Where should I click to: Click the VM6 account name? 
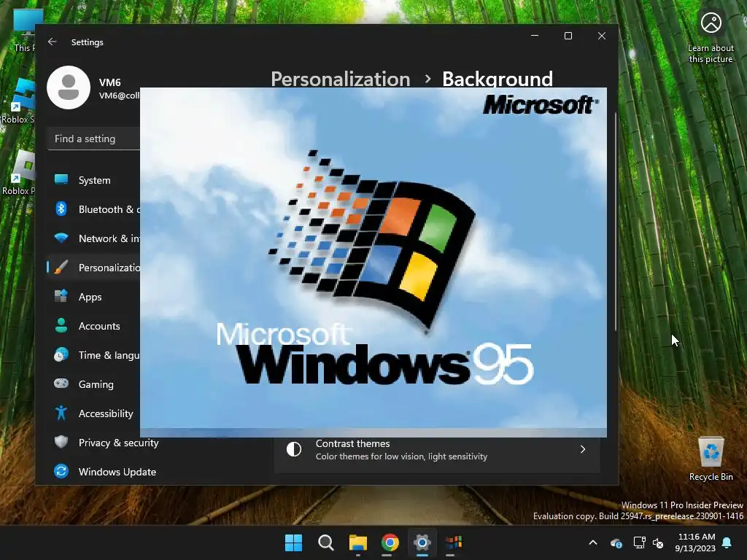109,82
